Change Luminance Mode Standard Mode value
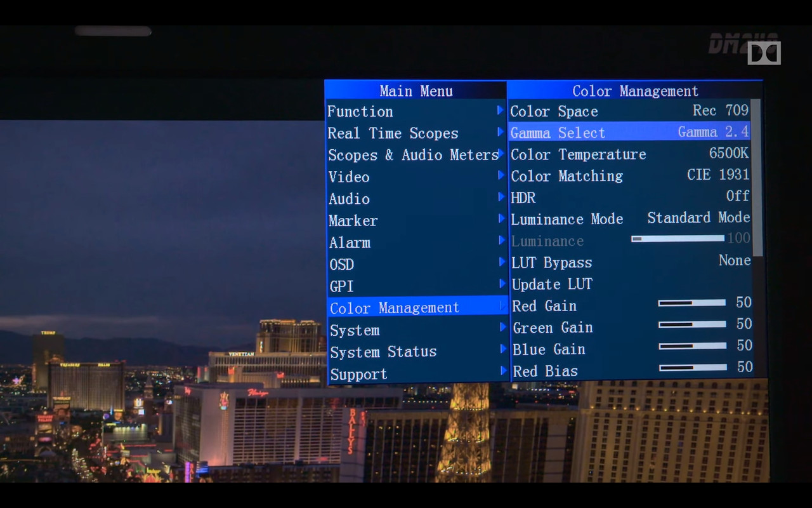 698,217
